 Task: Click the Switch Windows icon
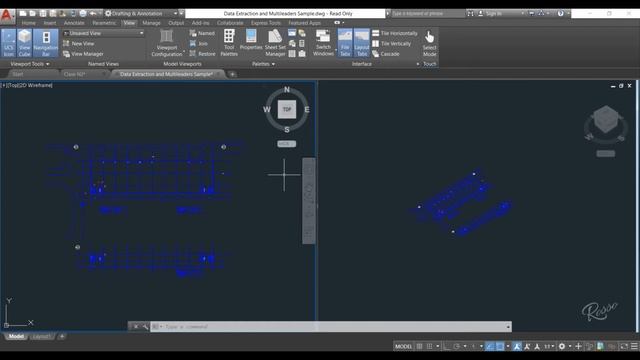pos(323,43)
